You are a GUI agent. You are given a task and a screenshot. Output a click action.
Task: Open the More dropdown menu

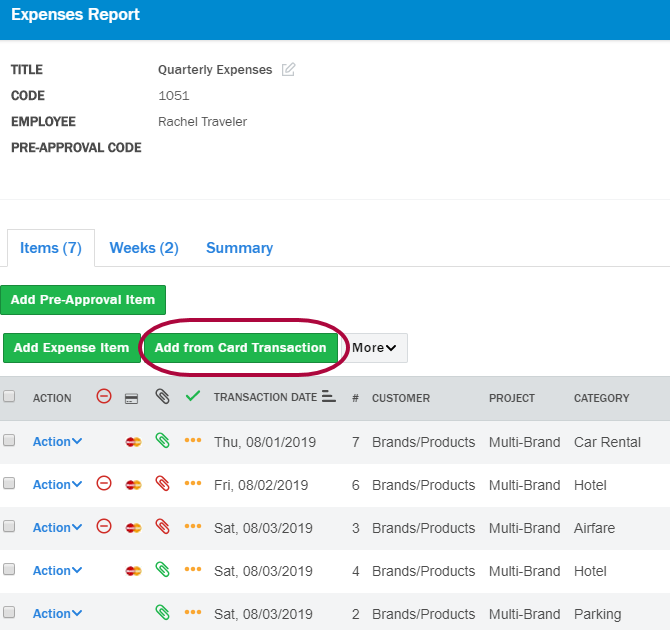coord(375,348)
